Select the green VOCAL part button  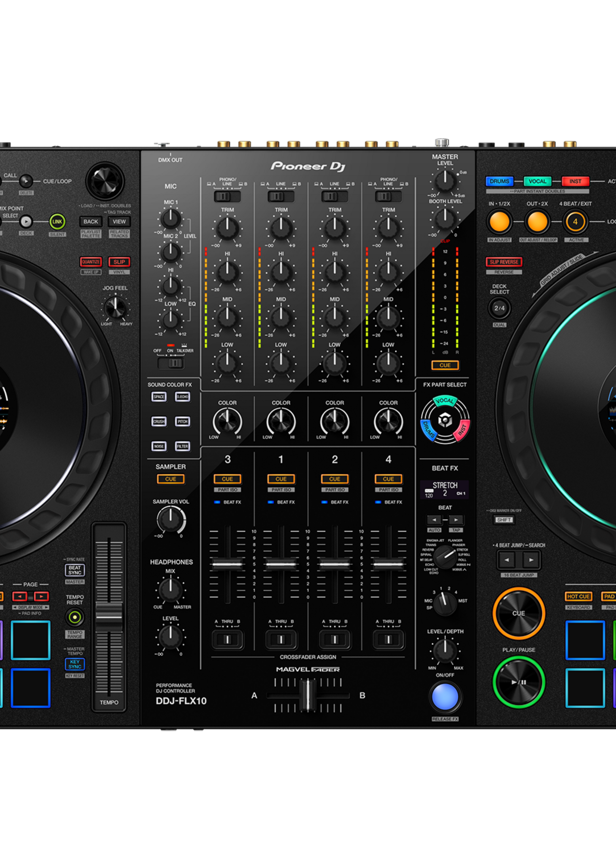click(537, 181)
